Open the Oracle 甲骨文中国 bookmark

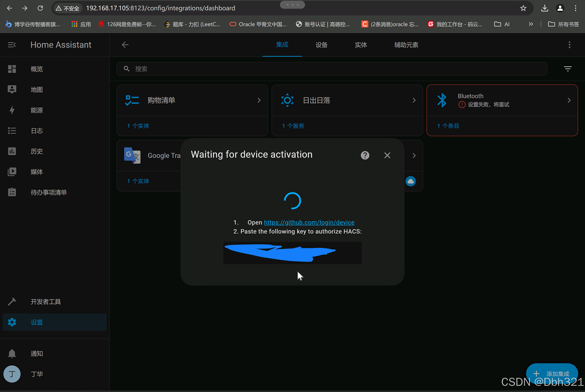click(x=258, y=24)
